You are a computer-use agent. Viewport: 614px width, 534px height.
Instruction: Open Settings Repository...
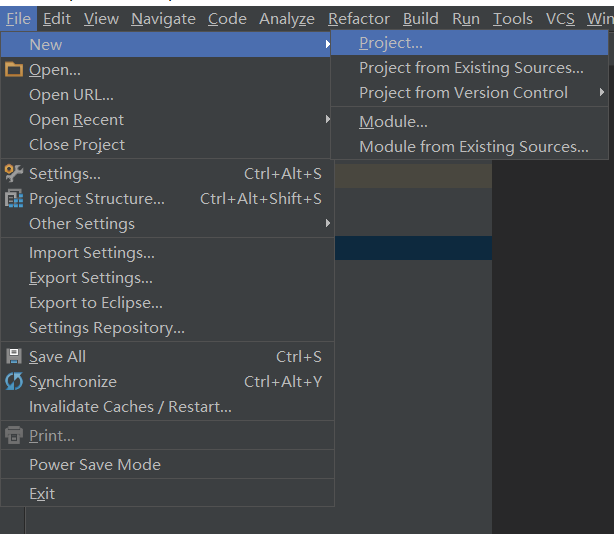pos(168,328)
